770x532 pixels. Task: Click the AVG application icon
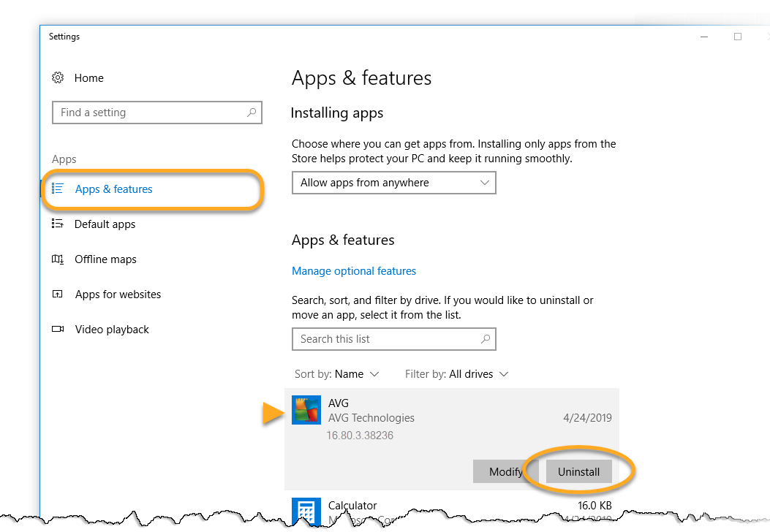[306, 410]
